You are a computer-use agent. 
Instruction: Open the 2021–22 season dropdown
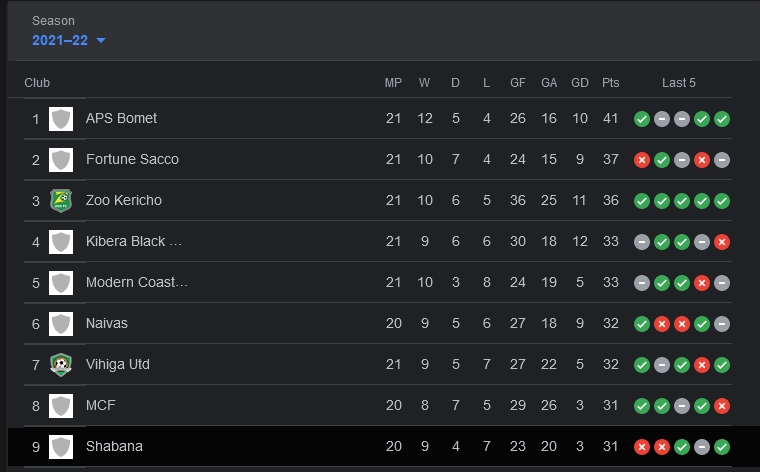coord(68,40)
